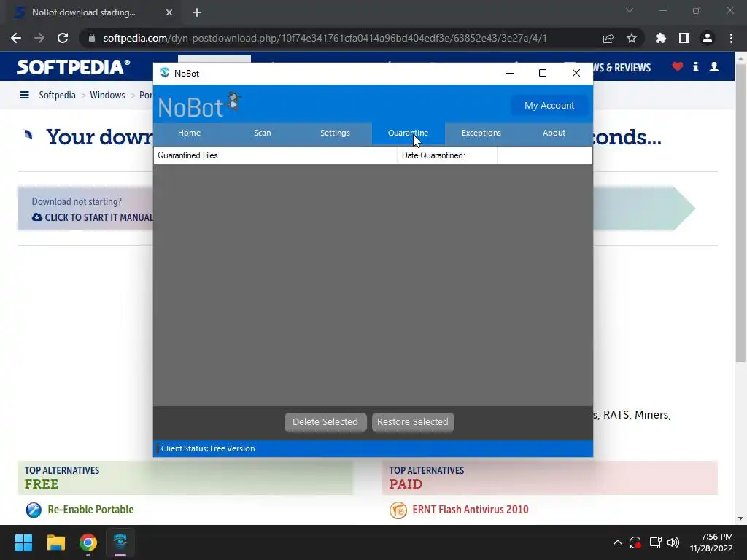Click Re-Enable Portable icon
Screen dimensions: 747x560
tap(34, 510)
